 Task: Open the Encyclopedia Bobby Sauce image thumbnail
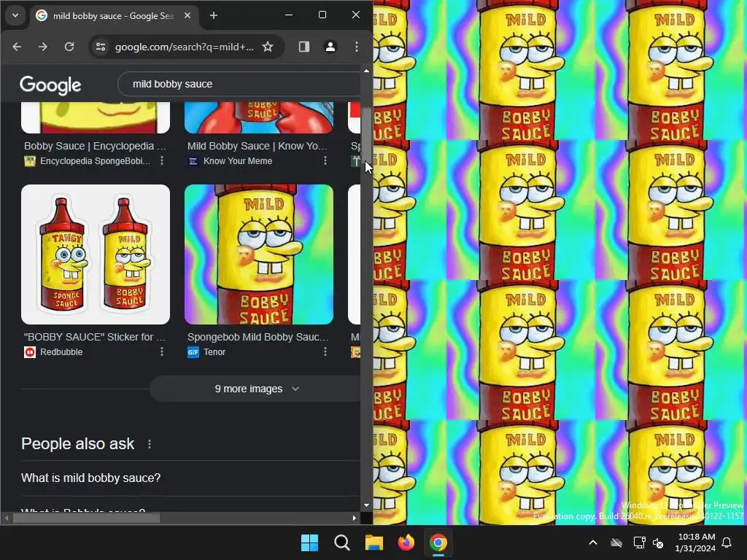[96, 117]
